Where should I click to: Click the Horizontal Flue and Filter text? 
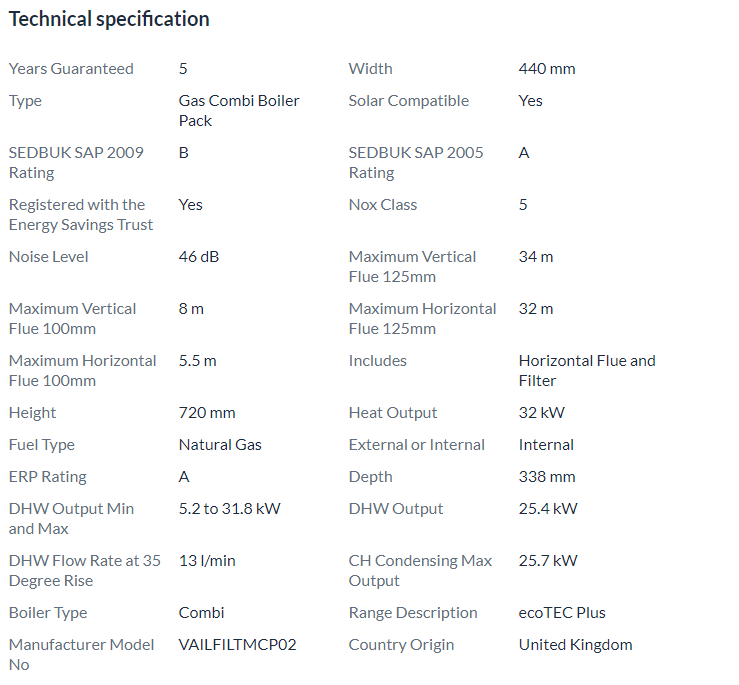pos(586,370)
